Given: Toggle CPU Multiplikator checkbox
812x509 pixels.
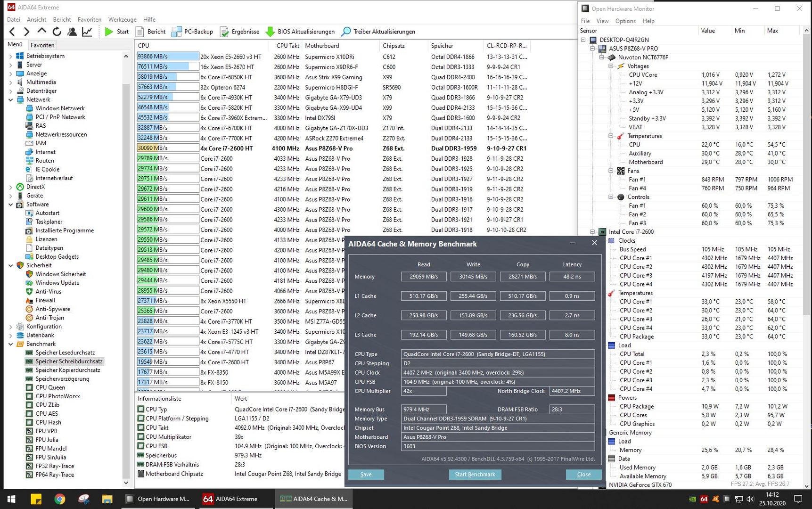Looking at the screenshot, I should pyautogui.click(x=140, y=437).
